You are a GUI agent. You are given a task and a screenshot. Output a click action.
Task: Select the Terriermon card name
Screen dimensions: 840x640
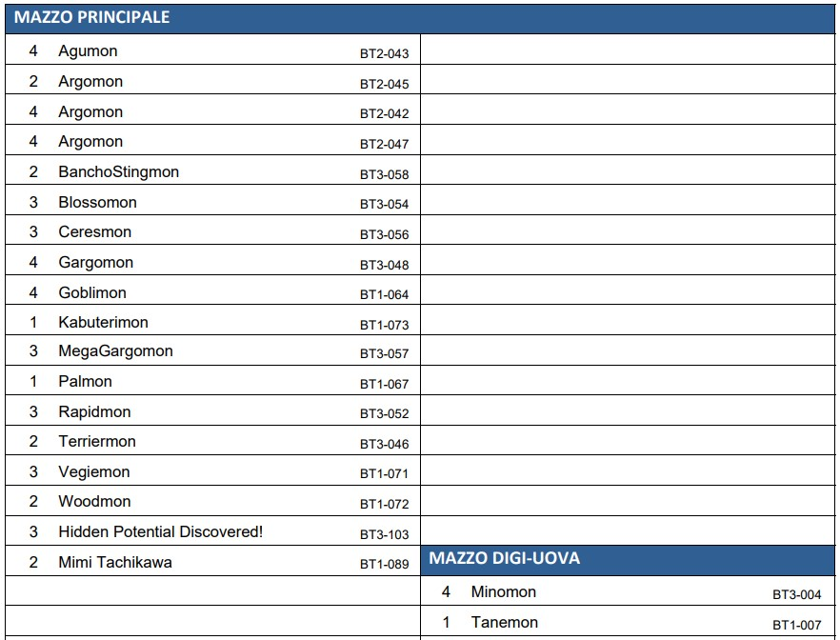coord(97,441)
